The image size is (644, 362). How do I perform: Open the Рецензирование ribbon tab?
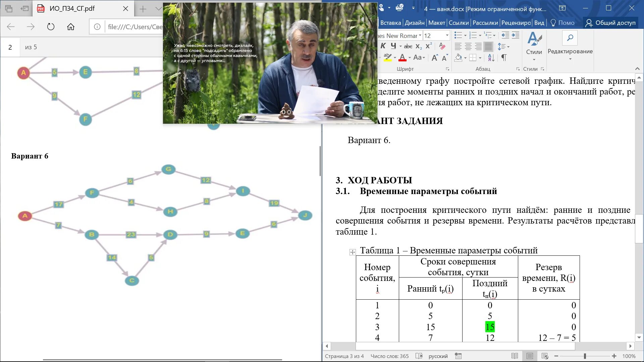point(516,23)
